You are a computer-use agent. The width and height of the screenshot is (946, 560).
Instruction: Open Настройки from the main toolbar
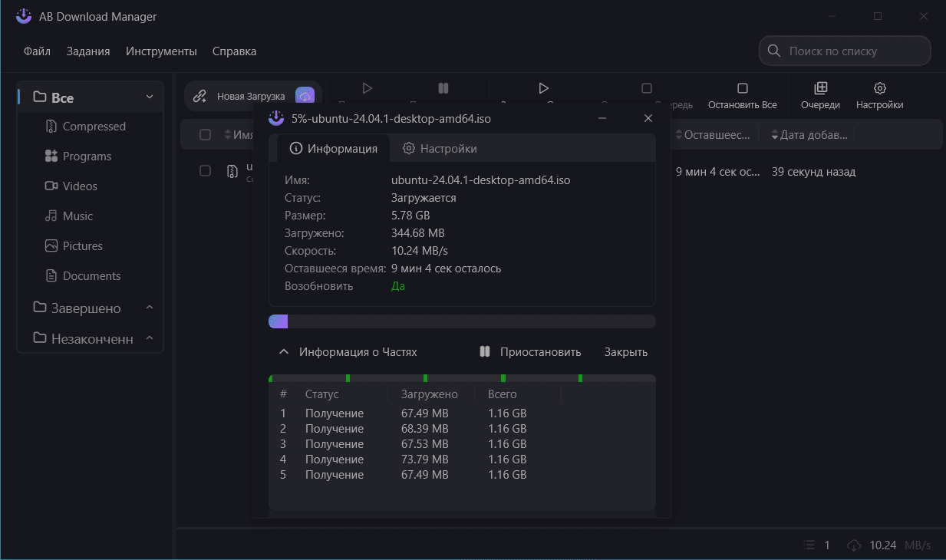879,96
